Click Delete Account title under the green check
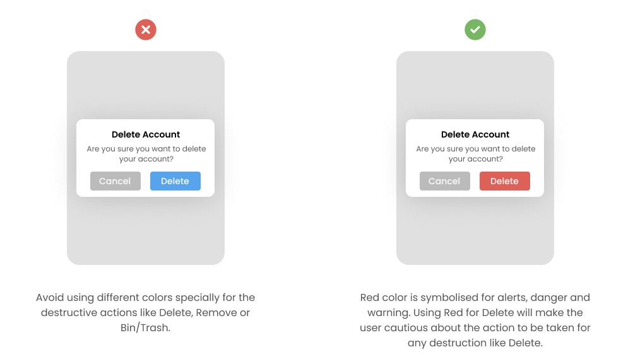The height and width of the screenshot is (364, 633). [x=475, y=134]
